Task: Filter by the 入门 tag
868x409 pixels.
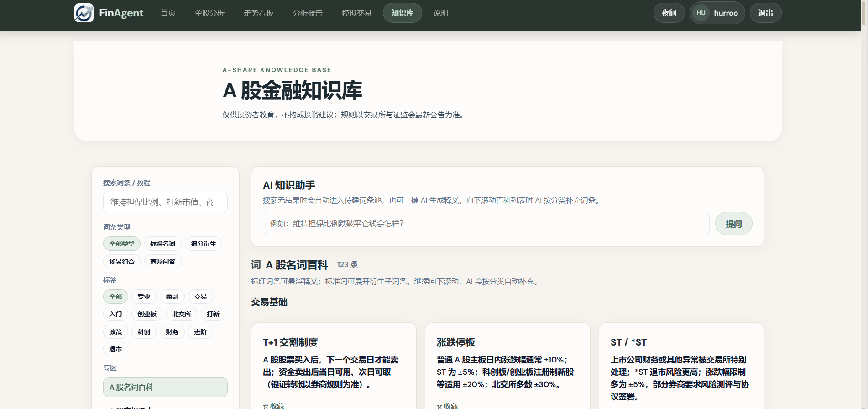Action: (x=115, y=314)
